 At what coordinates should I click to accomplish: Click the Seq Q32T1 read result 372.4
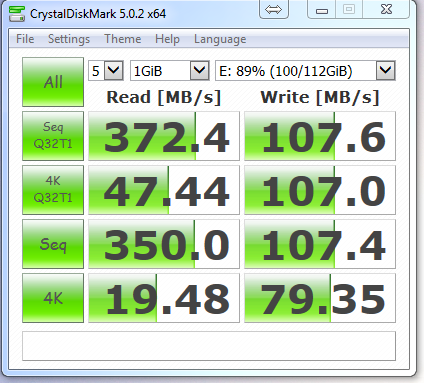click(164, 136)
